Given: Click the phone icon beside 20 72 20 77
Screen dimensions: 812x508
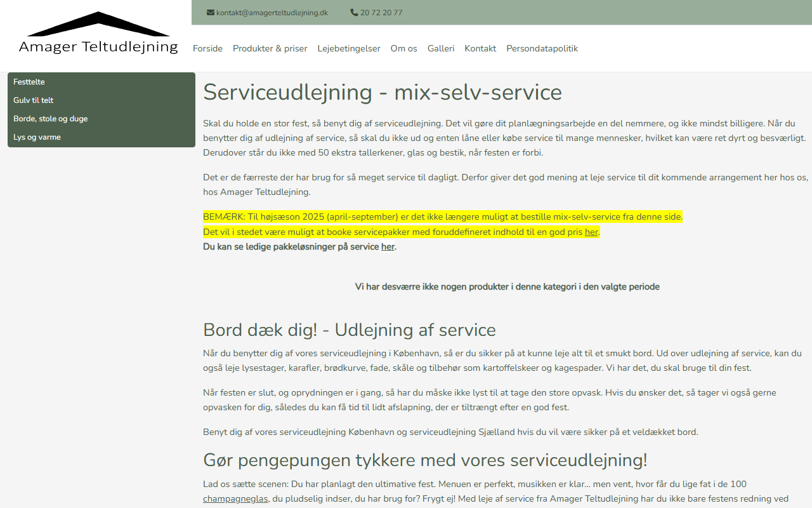Looking at the screenshot, I should (x=354, y=13).
